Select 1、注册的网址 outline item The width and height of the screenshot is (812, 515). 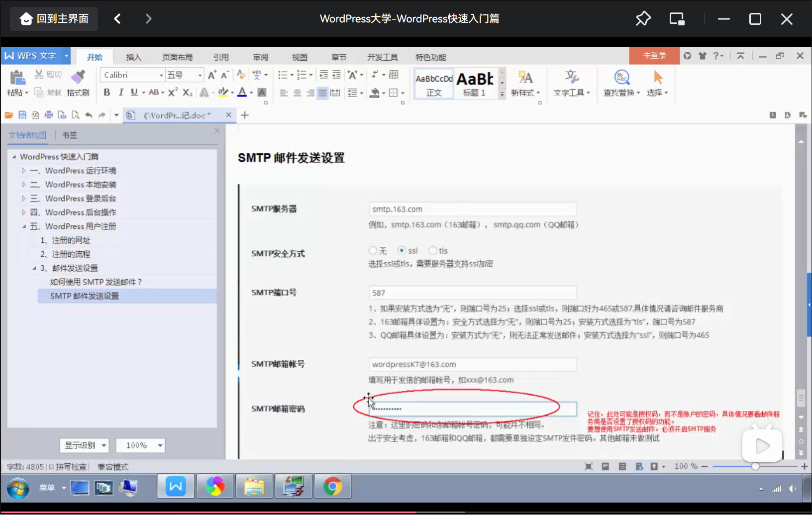tap(65, 240)
